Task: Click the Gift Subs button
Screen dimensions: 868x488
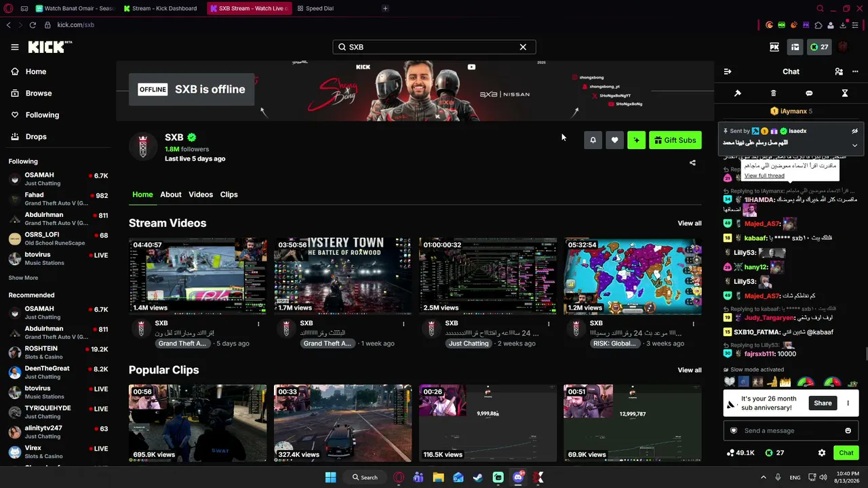Action: tap(675, 140)
